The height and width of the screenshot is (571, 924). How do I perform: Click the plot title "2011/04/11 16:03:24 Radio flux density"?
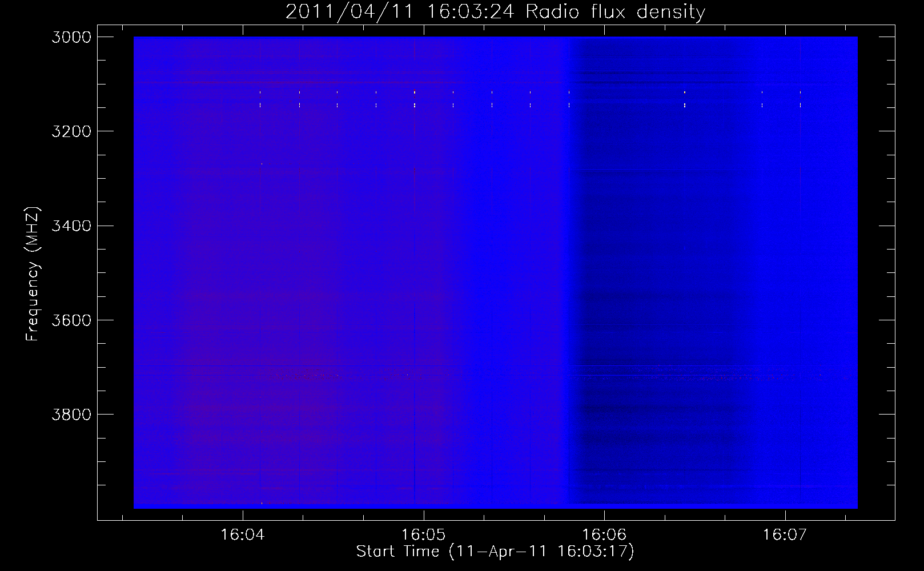pos(496,12)
